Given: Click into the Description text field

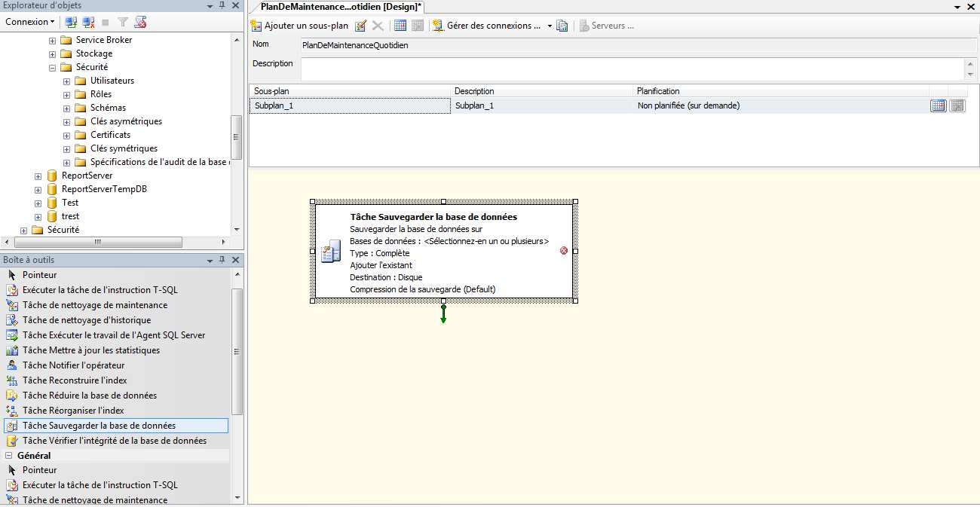Looking at the screenshot, I should pyautogui.click(x=632, y=69).
